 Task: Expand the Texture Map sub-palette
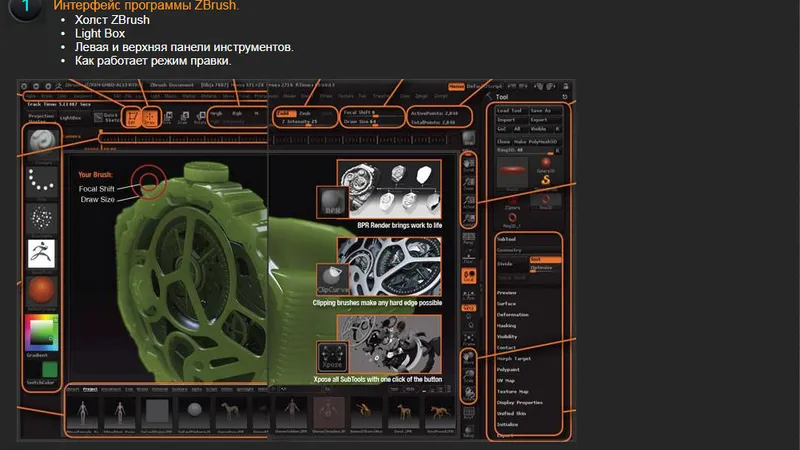click(x=513, y=391)
